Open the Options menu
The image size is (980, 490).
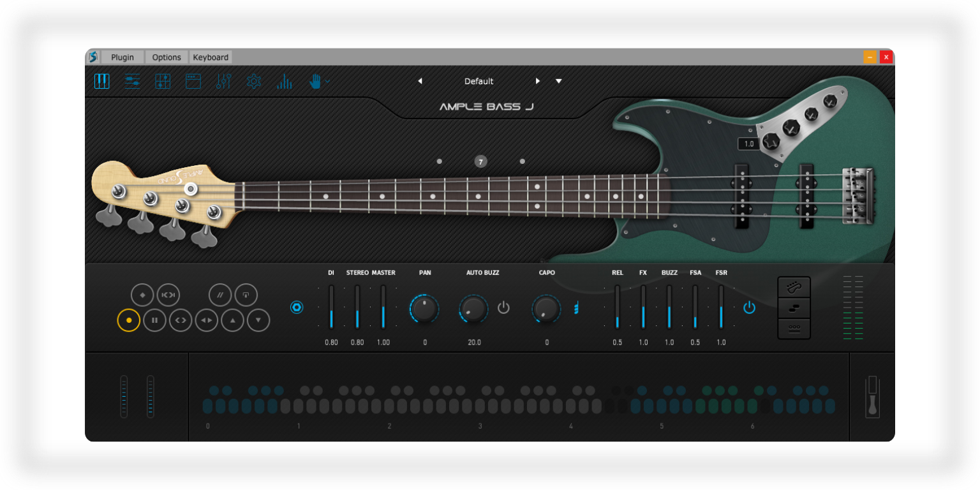coord(167,57)
